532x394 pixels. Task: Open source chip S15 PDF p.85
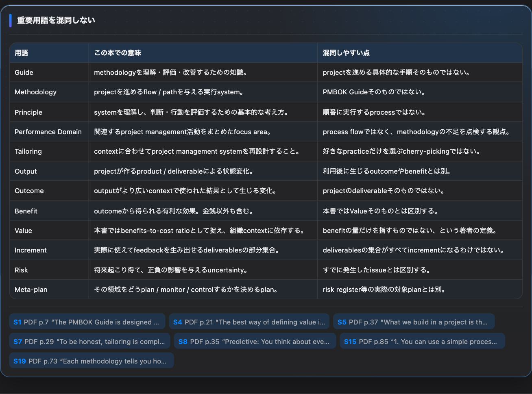click(422, 341)
